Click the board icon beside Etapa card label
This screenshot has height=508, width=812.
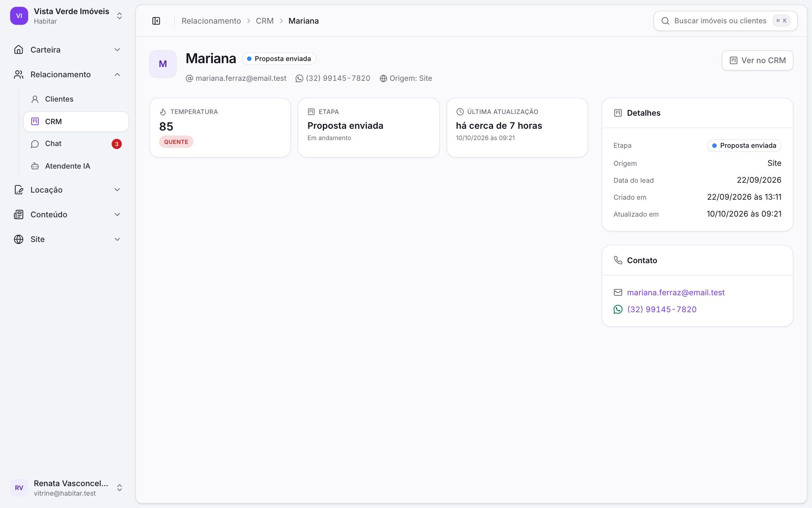pyautogui.click(x=311, y=112)
